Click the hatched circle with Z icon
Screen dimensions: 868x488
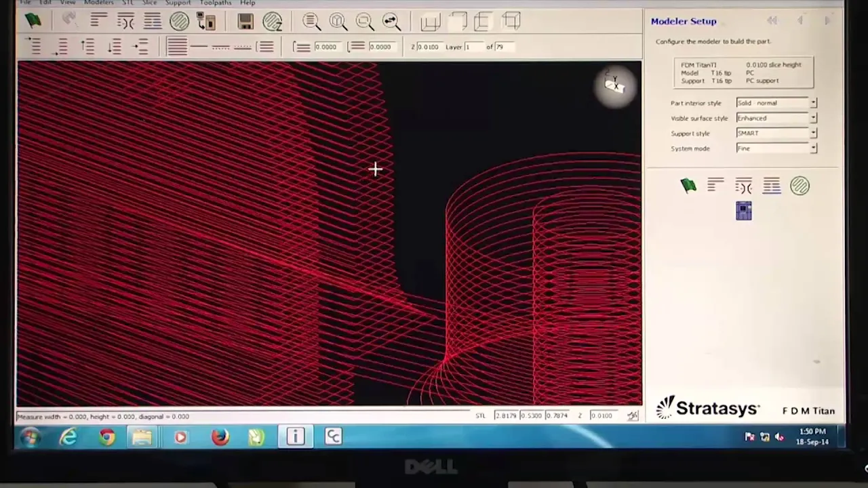[273, 22]
